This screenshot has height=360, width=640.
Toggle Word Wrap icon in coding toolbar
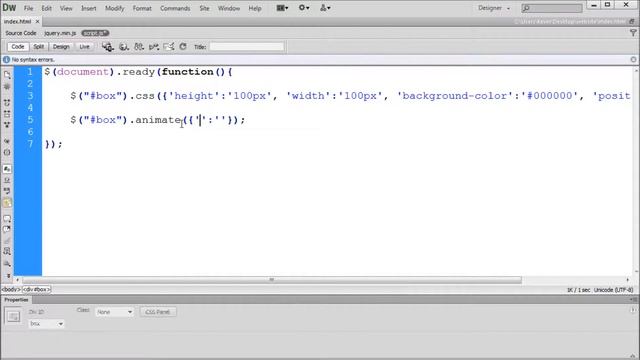click(7, 191)
